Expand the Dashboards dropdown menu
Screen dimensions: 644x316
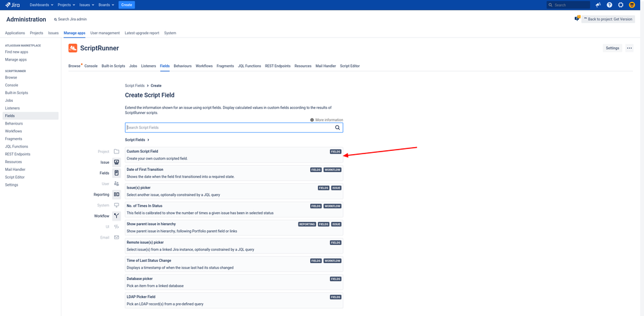click(x=41, y=5)
